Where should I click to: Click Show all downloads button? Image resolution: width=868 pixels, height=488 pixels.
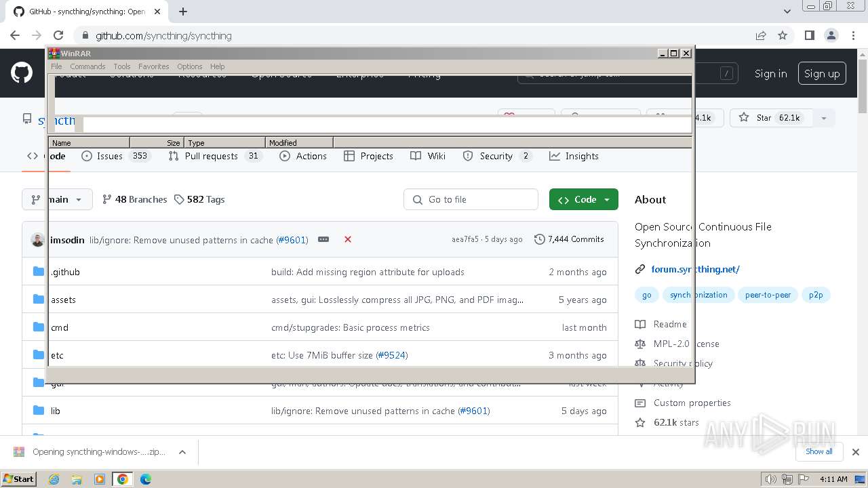pos(818,451)
